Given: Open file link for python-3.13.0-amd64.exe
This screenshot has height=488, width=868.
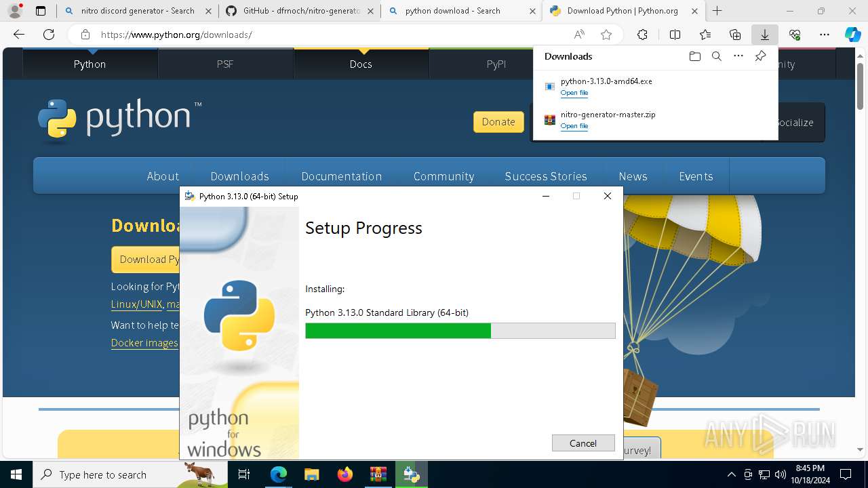Looking at the screenshot, I should tap(574, 93).
